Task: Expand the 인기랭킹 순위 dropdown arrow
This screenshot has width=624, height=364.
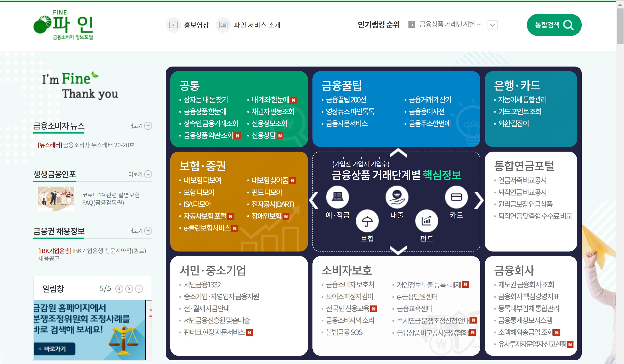Action: tap(492, 25)
